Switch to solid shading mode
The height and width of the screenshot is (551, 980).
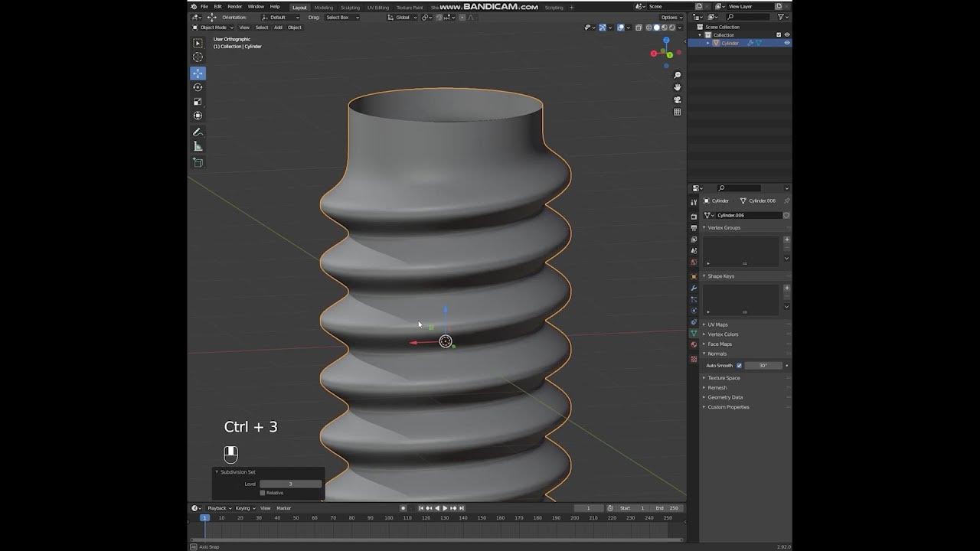[x=656, y=28]
